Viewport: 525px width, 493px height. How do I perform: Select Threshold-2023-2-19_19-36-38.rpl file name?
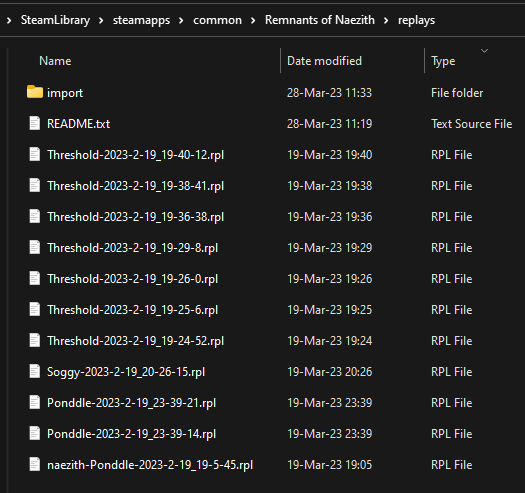pyautogui.click(x=136, y=217)
